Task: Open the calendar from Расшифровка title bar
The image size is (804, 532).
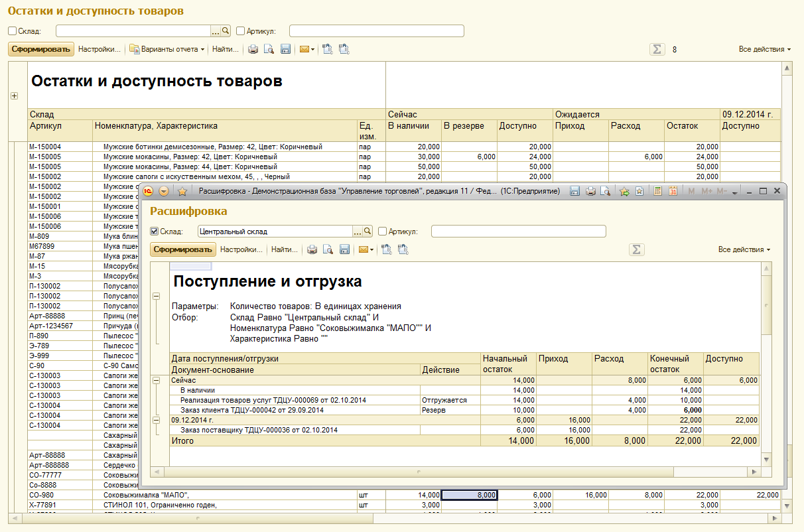Action: point(673,191)
